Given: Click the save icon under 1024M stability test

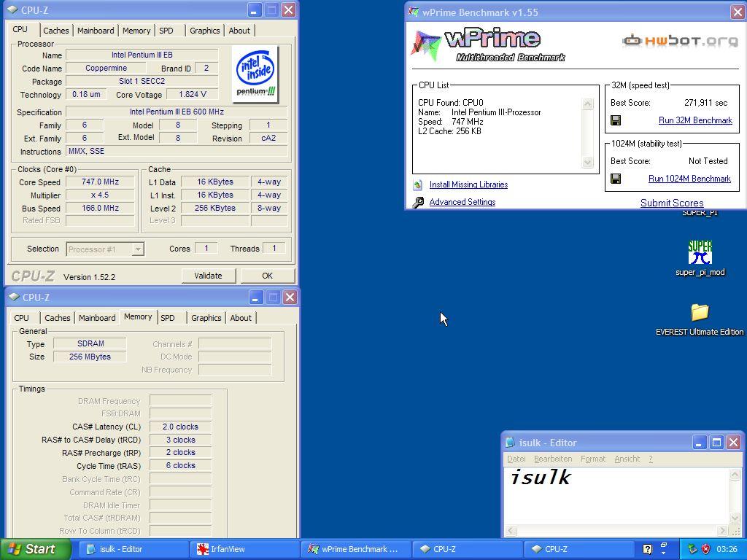Looking at the screenshot, I should coord(616,179).
